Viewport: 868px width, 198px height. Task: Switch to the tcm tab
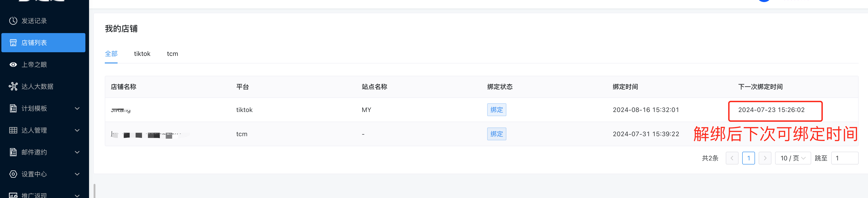173,54
